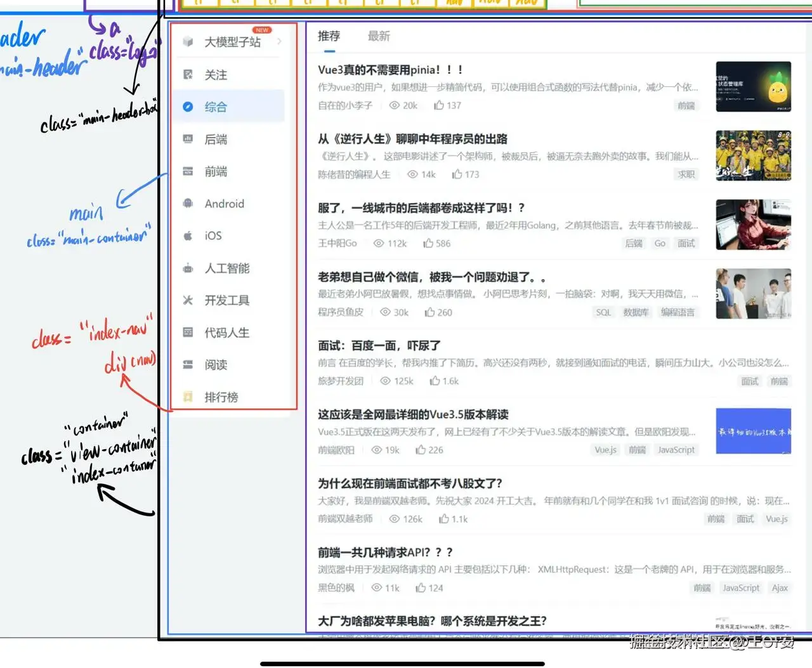
Task: Click the 开发工具 wrench icon
Action: tap(188, 300)
